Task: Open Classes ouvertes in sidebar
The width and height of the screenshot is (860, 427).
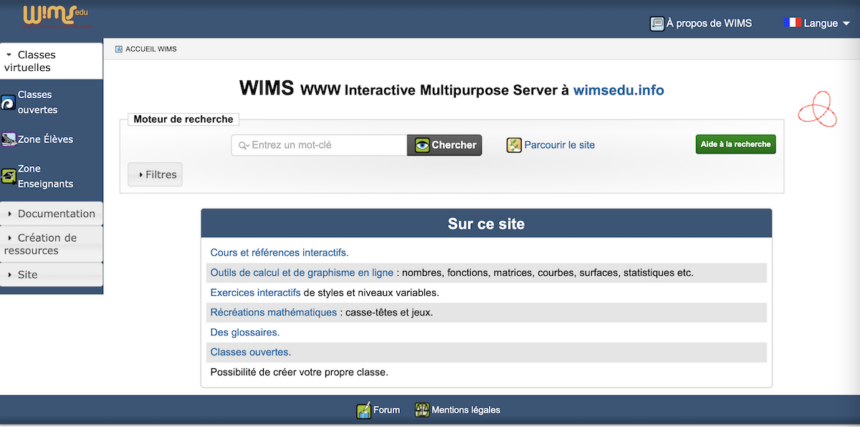Action: coord(38,102)
